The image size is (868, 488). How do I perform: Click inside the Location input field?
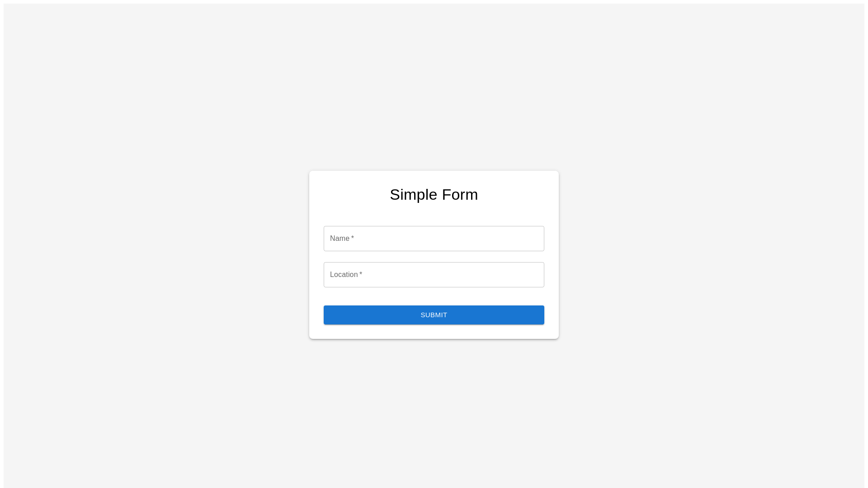434,275
